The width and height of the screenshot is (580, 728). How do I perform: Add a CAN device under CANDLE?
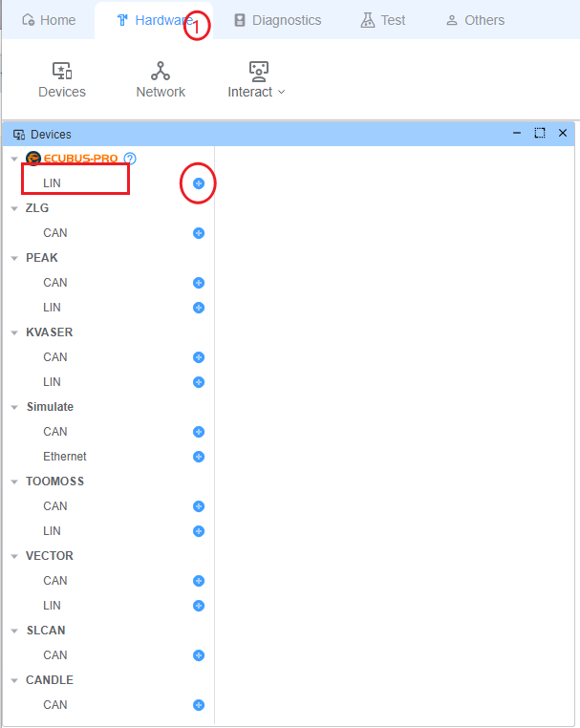[x=199, y=705]
